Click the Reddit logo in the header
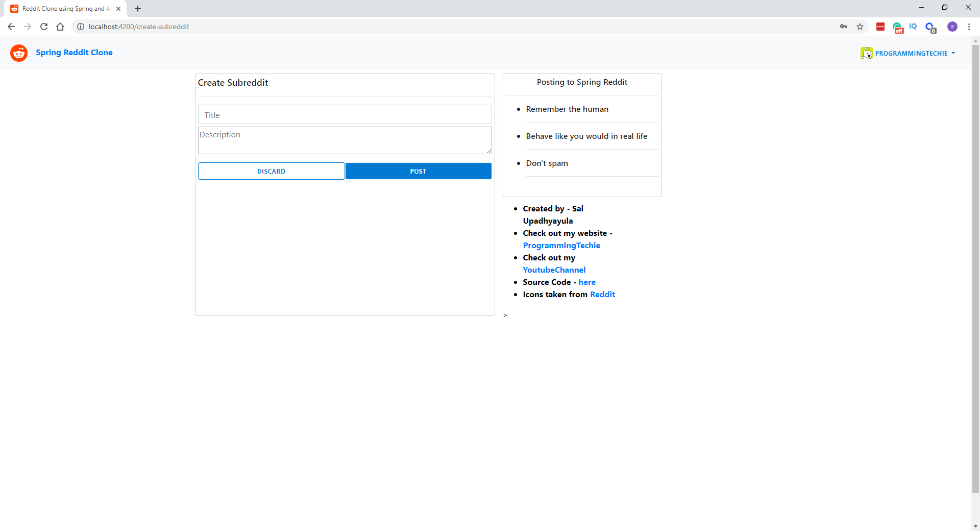Viewport: 980px width, 531px height. tap(18, 53)
